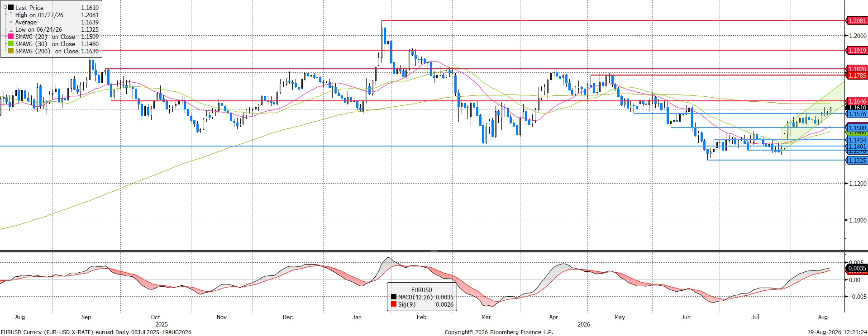The image size is (868, 336).
Task: Collapse the Last Price legend tree
Action: click(5, 8)
